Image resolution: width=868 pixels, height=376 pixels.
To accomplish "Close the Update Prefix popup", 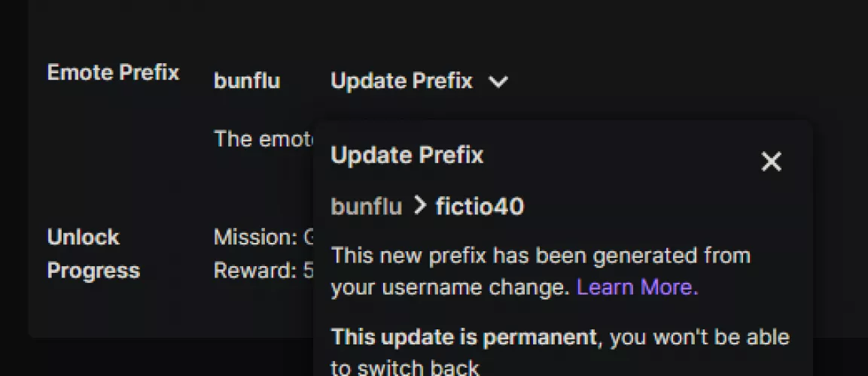I will [771, 161].
